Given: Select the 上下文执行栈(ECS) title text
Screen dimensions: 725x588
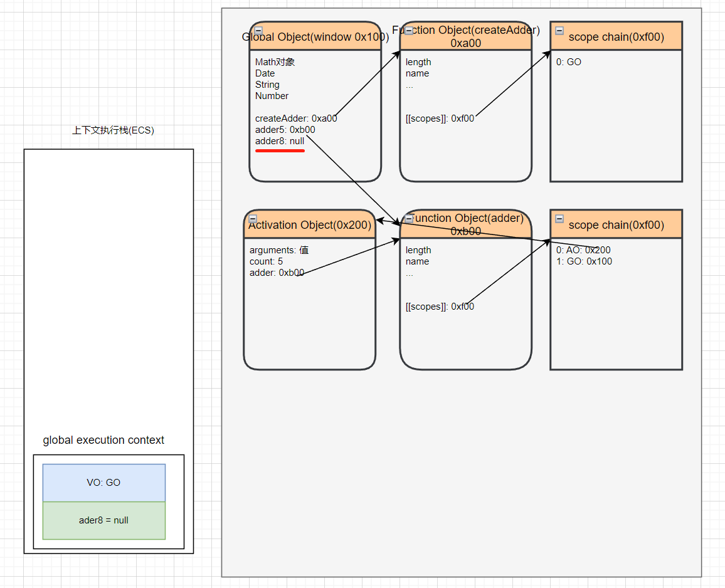Looking at the screenshot, I should pos(113,130).
